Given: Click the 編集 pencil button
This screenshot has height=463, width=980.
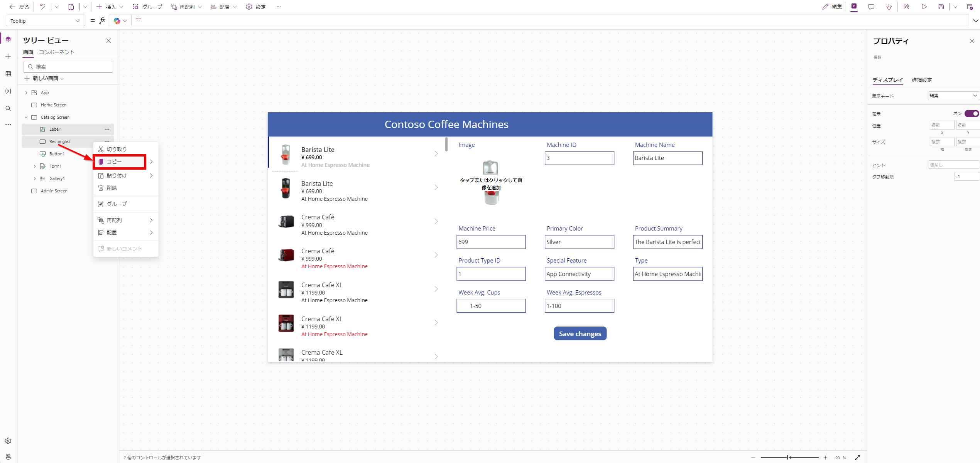Looking at the screenshot, I should point(832,7).
